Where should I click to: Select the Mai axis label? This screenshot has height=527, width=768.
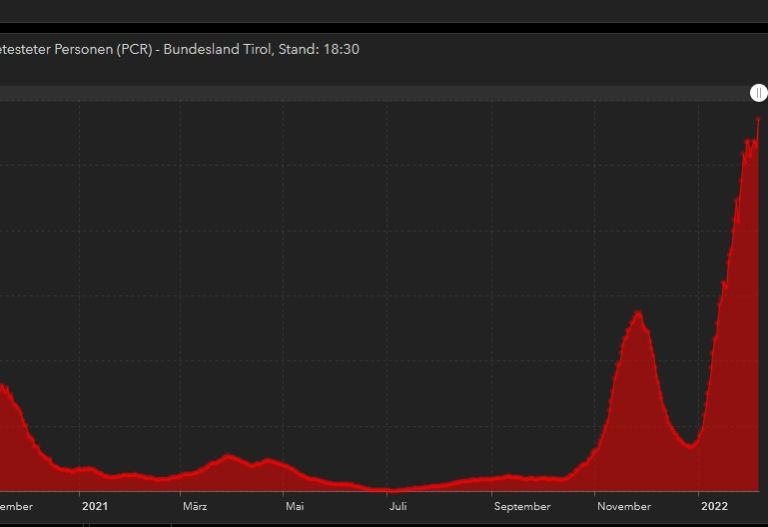(295, 506)
